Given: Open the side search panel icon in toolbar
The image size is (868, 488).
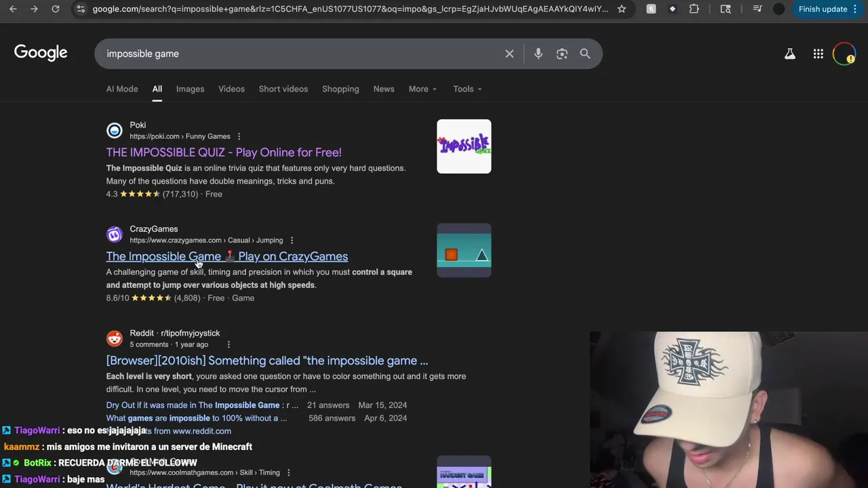Looking at the screenshot, I should 726,9.
